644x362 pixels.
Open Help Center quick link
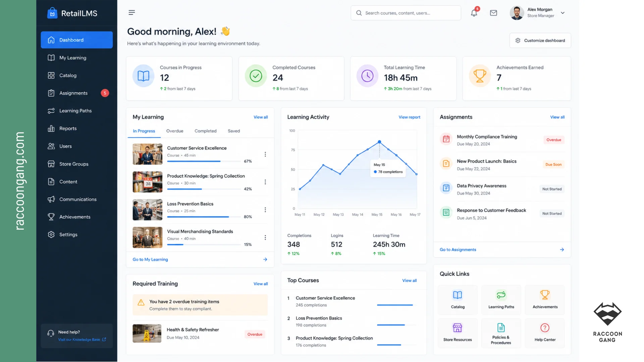coord(545,333)
